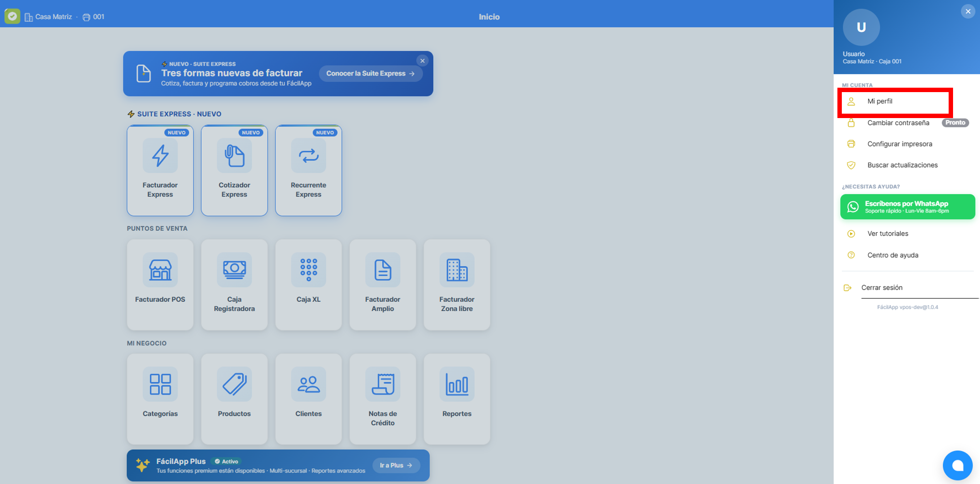Open Cotizador Express paperclip icon
The height and width of the screenshot is (484, 980).
[234, 156]
